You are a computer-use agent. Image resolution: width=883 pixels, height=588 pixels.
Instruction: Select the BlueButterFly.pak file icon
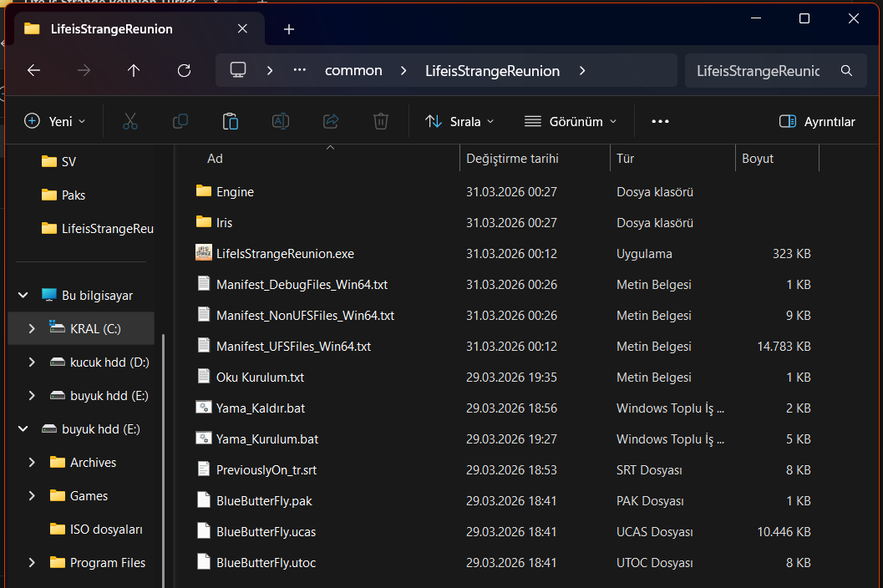click(x=203, y=499)
